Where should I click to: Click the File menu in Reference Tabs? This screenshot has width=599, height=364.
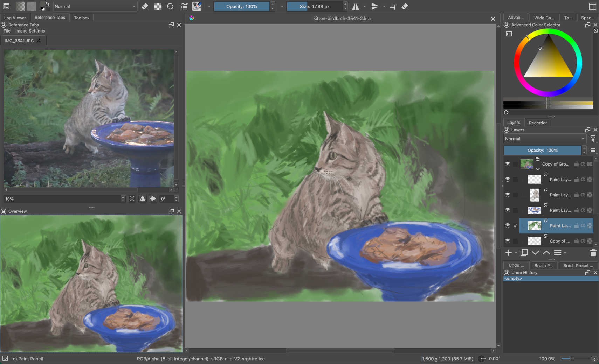point(7,31)
